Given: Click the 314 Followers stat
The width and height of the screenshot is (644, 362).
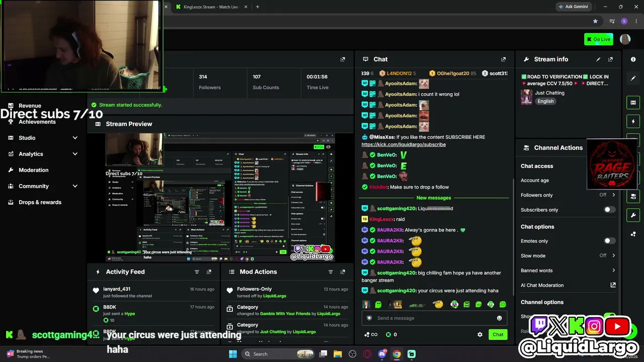Looking at the screenshot, I should [210, 82].
